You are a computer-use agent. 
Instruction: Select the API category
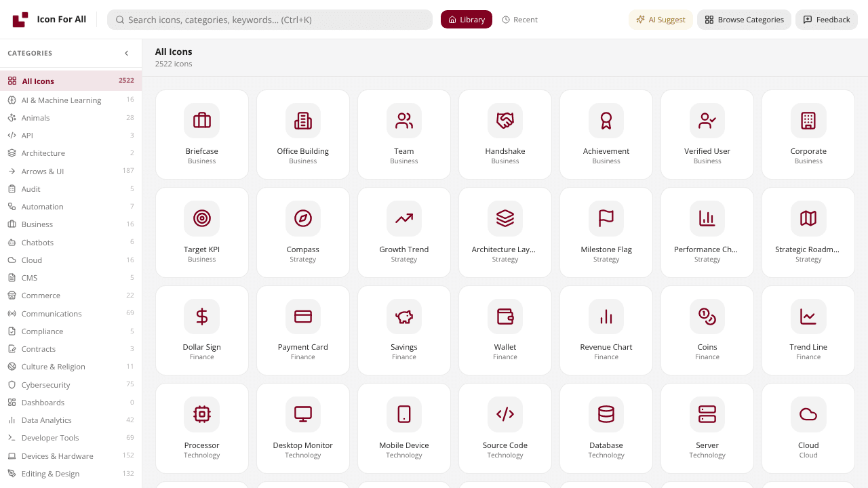click(71, 135)
